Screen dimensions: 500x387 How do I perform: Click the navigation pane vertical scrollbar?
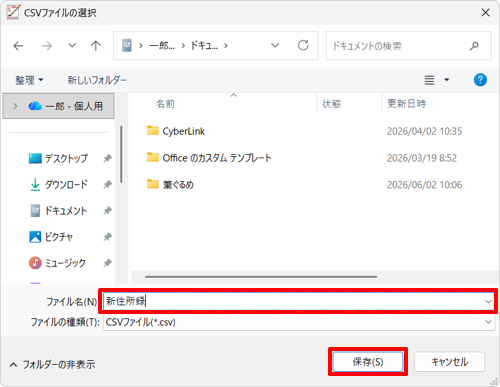point(121,154)
